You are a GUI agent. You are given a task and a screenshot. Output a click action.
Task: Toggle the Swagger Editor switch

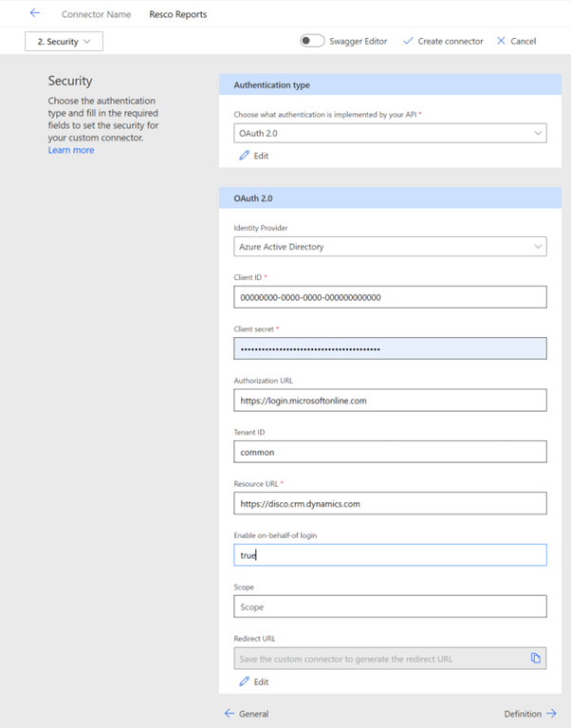click(312, 41)
